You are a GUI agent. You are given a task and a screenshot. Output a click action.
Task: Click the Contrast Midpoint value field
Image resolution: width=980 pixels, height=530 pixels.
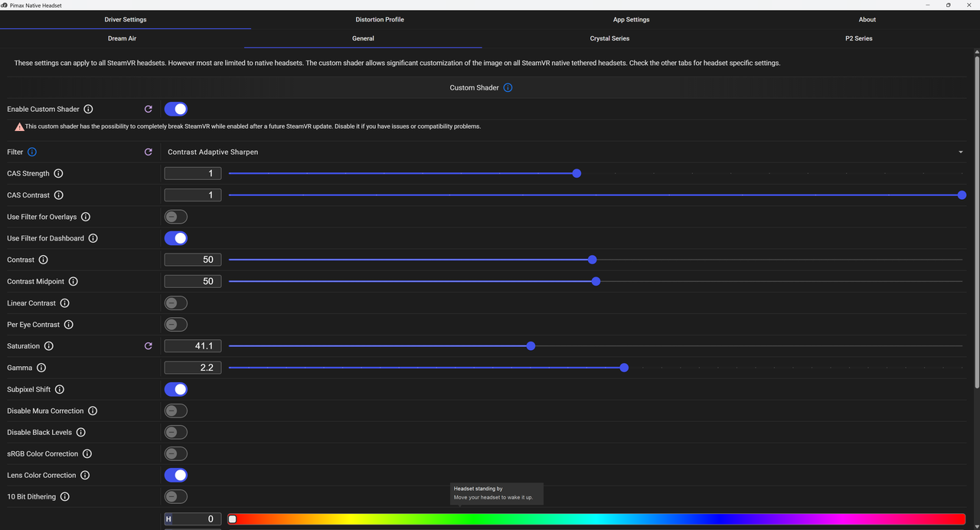pyautogui.click(x=193, y=281)
